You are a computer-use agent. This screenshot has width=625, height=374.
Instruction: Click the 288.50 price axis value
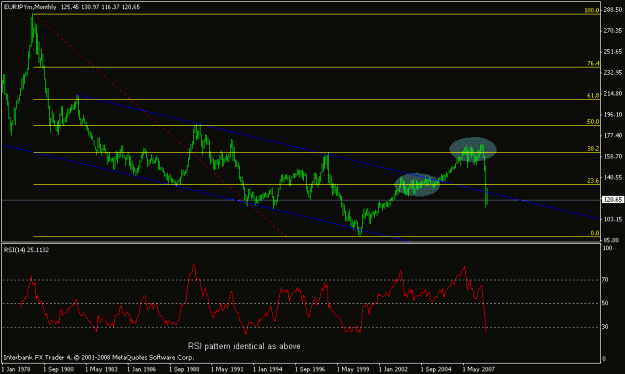(613, 10)
